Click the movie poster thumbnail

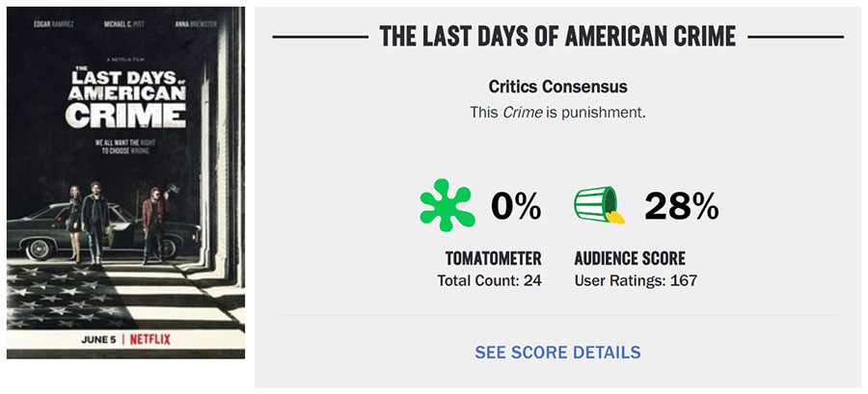[x=125, y=183]
